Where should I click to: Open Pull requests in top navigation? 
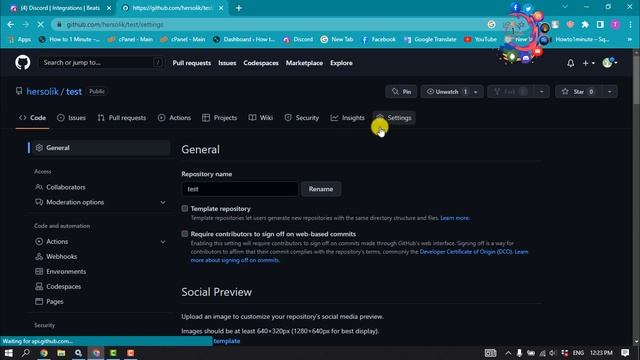191,63
